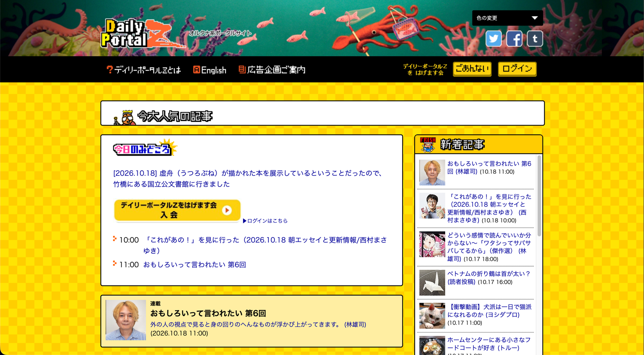Click the blond man thumbnail in 新着記事
Screen dimensions: 644x355
click(432, 172)
